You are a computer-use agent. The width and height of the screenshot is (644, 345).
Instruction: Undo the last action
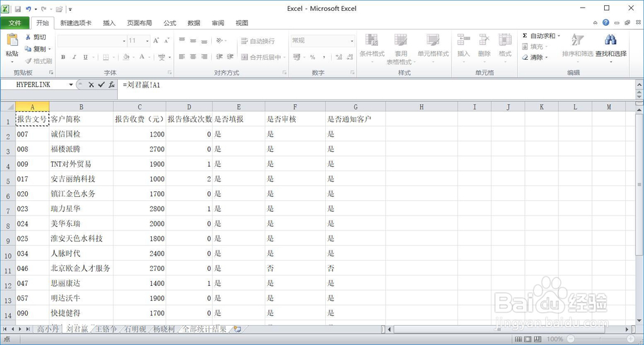28,8
